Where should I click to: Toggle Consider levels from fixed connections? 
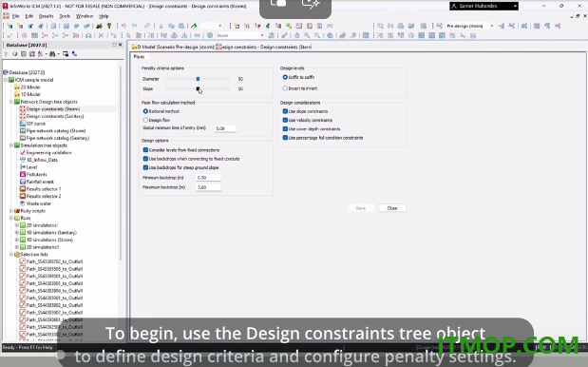tap(145, 150)
